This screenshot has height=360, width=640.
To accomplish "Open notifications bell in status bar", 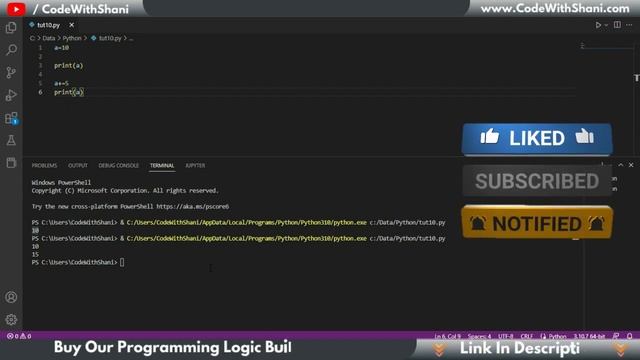I will tap(629, 336).
